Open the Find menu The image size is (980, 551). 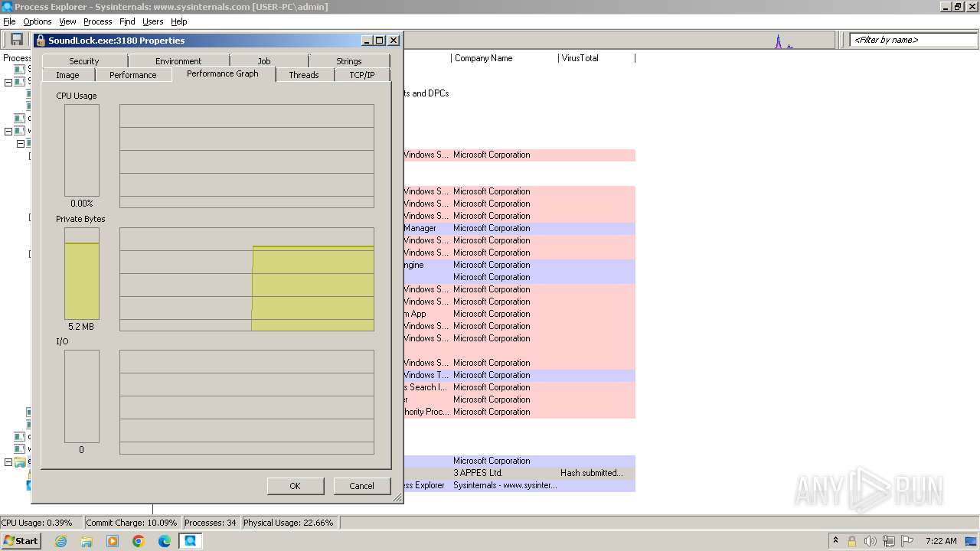pyautogui.click(x=127, y=21)
